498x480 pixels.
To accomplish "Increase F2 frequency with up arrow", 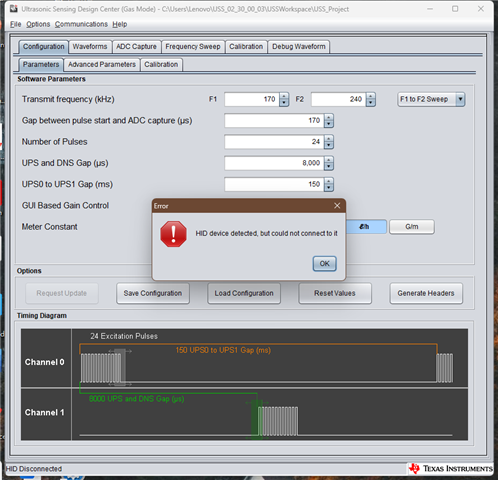I will [371, 96].
